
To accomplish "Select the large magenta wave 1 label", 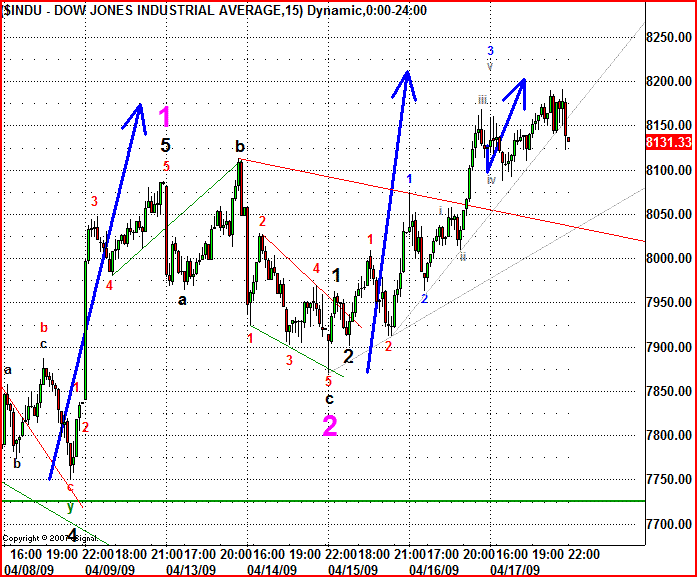I will pos(167,114).
